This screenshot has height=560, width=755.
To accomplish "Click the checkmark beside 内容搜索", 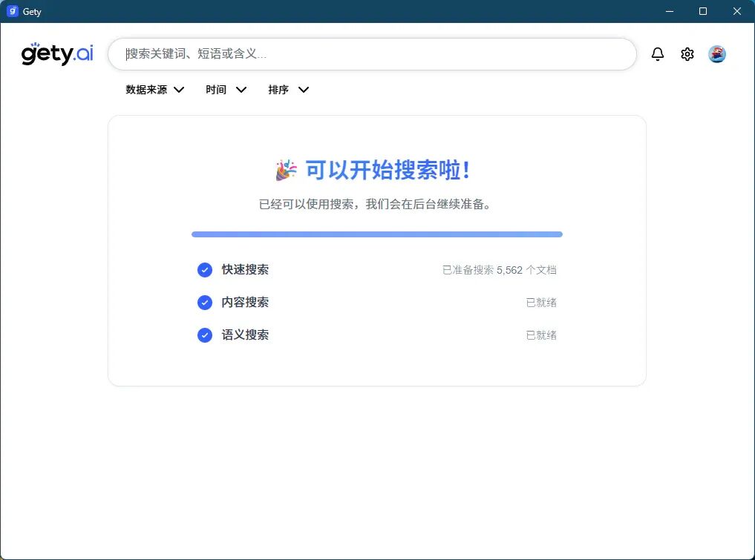I will coord(205,303).
